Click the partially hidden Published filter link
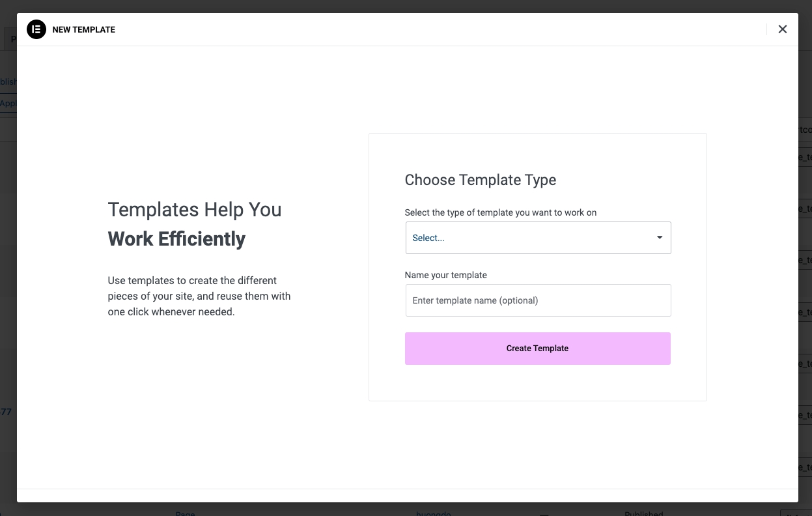Viewport: 812px width, 516px height. click(x=8, y=82)
